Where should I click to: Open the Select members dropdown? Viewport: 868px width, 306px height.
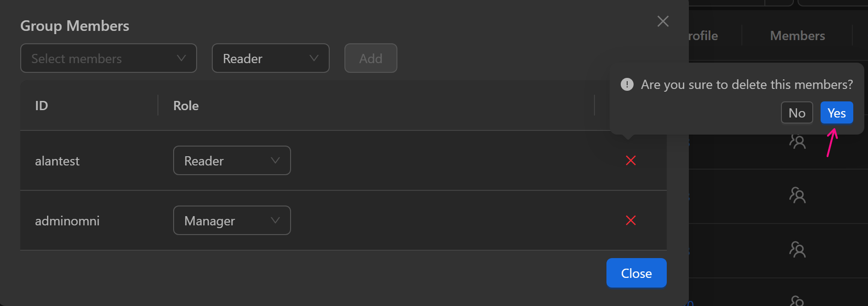click(x=109, y=59)
